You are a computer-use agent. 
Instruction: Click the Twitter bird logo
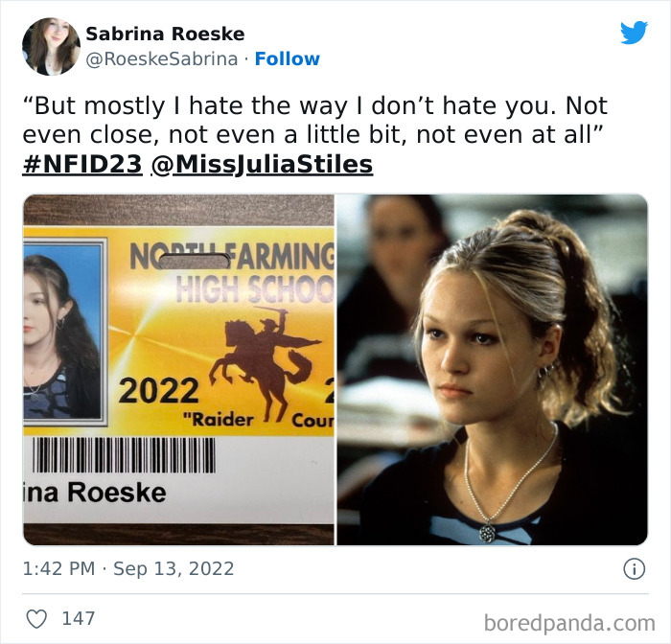634,33
